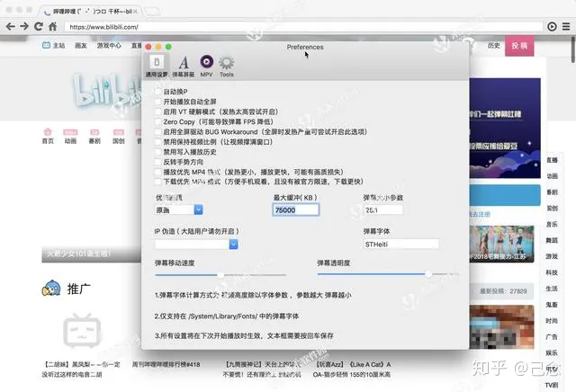
Task: Select 舞蹈 in right side category list
Action: [552, 240]
